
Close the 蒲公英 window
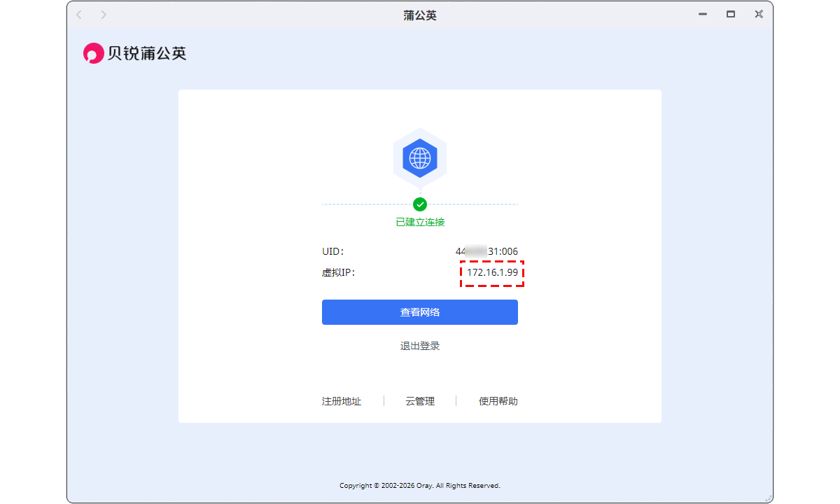(x=759, y=14)
